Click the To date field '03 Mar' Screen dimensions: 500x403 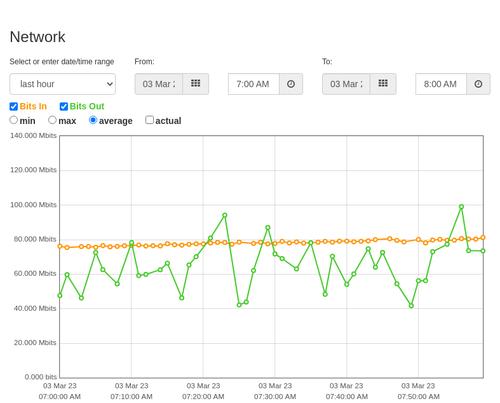point(346,84)
